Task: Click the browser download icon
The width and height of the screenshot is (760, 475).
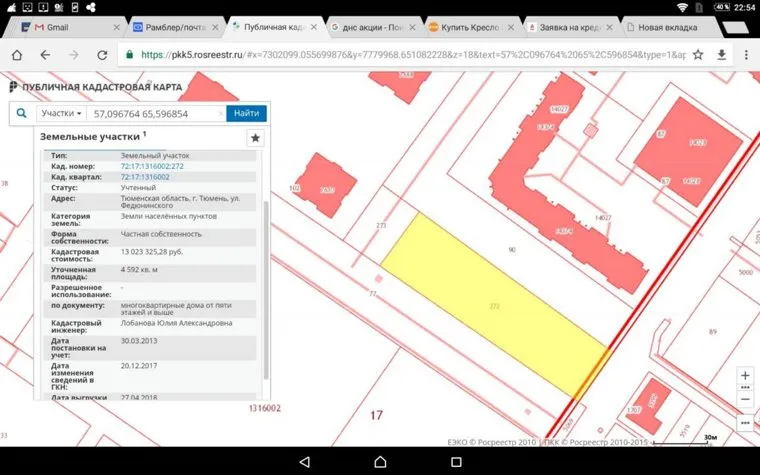Action: pos(720,54)
